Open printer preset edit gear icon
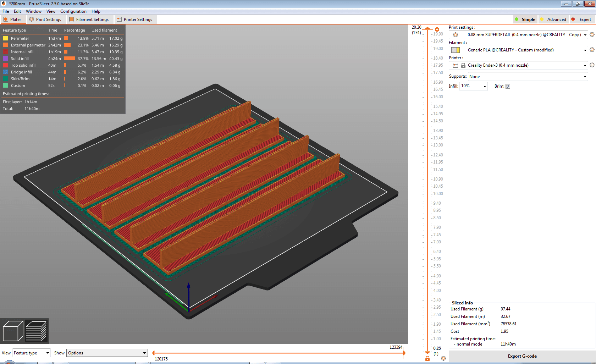This screenshot has width=596, height=364. click(x=592, y=65)
